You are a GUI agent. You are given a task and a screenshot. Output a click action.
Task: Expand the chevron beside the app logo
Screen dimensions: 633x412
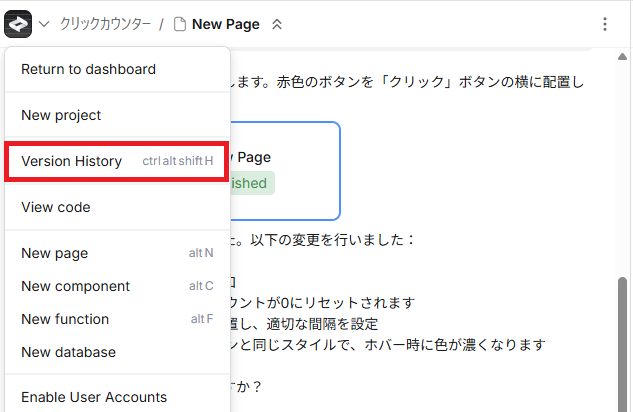(44, 24)
